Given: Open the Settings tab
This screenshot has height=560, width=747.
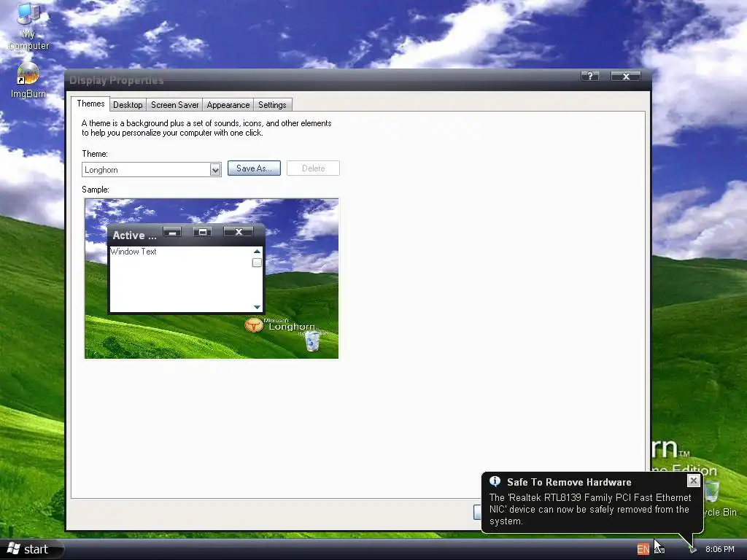Looking at the screenshot, I should pyautogui.click(x=272, y=105).
